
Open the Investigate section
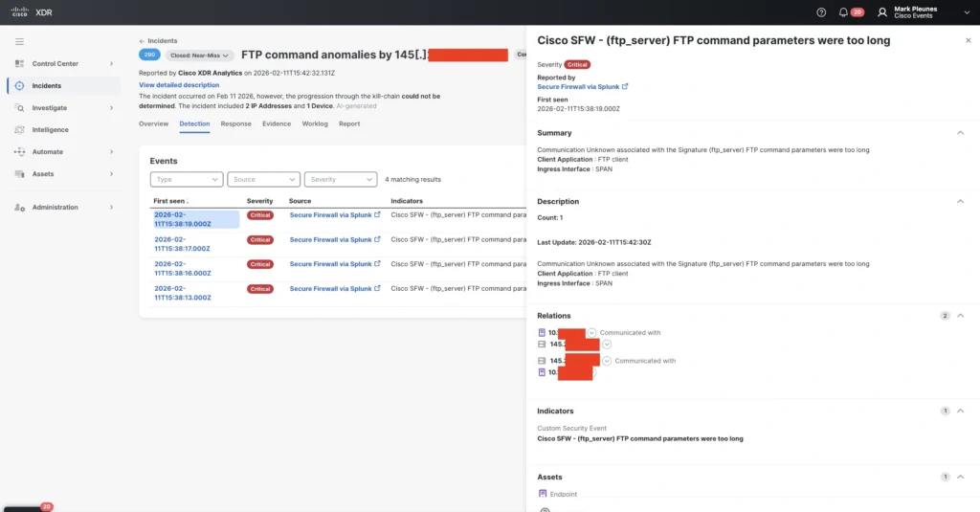click(x=50, y=108)
